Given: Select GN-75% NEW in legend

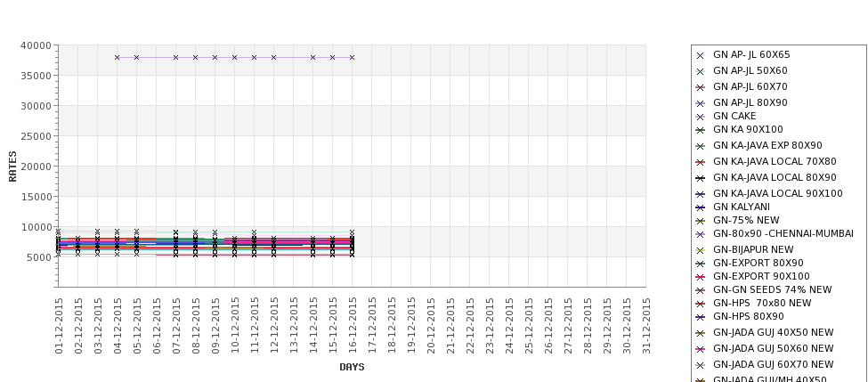Looking at the screenshot, I should click(x=746, y=220).
